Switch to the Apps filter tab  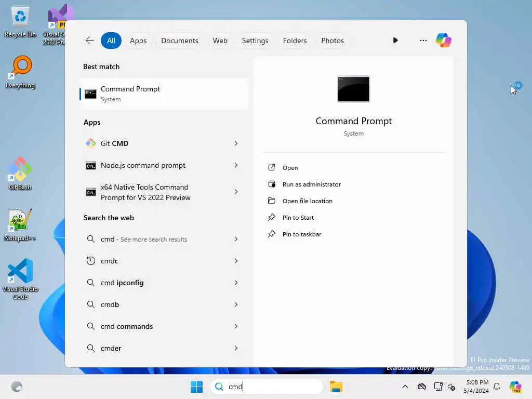138,41
